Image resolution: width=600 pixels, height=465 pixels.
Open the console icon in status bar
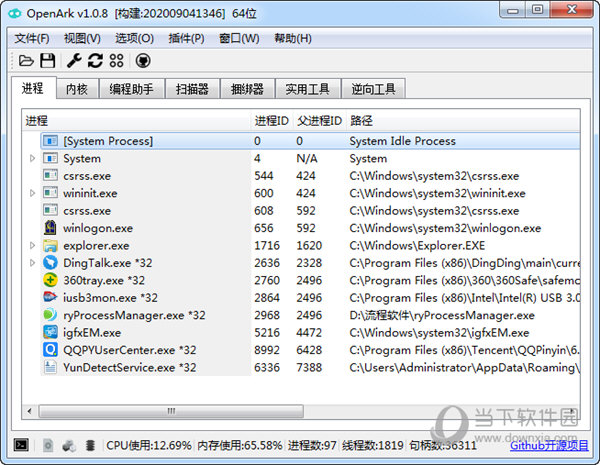click(21, 445)
